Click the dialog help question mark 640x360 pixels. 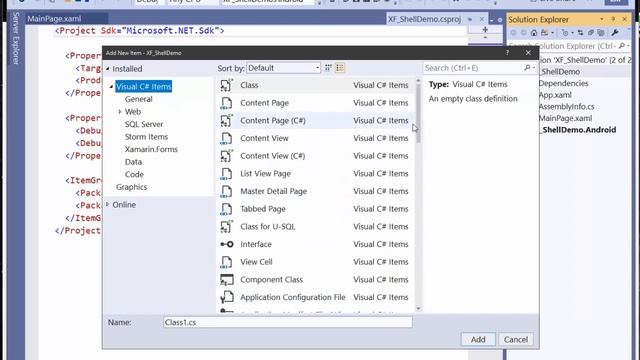coord(507,53)
